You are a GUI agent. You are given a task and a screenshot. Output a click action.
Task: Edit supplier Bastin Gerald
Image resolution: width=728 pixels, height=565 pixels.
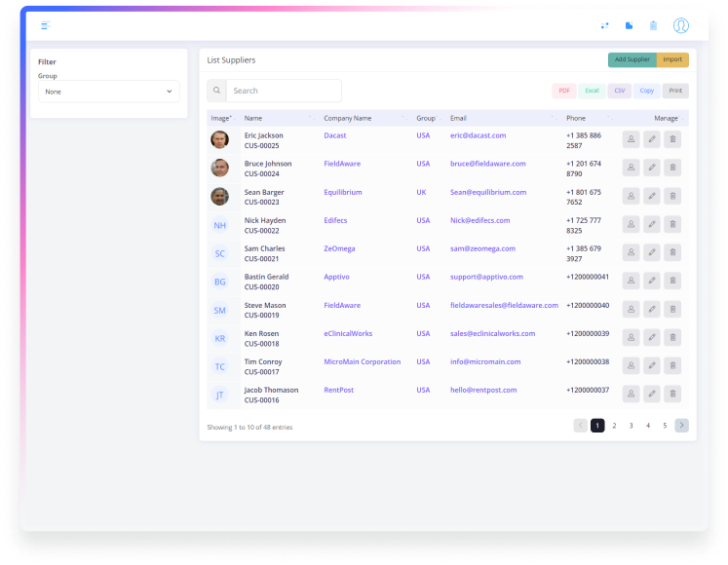[x=652, y=281]
